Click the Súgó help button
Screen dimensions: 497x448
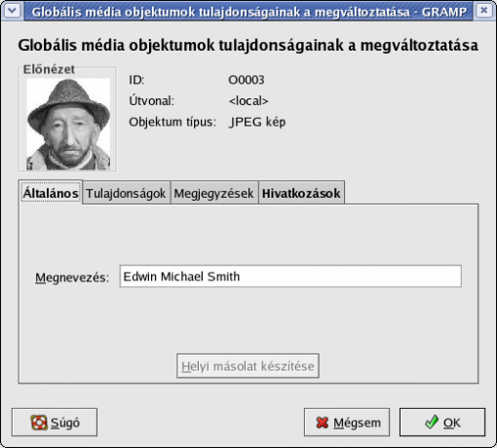point(55,423)
